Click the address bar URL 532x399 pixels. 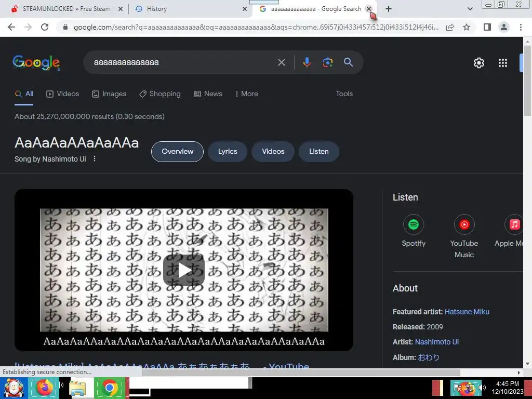[256, 27]
